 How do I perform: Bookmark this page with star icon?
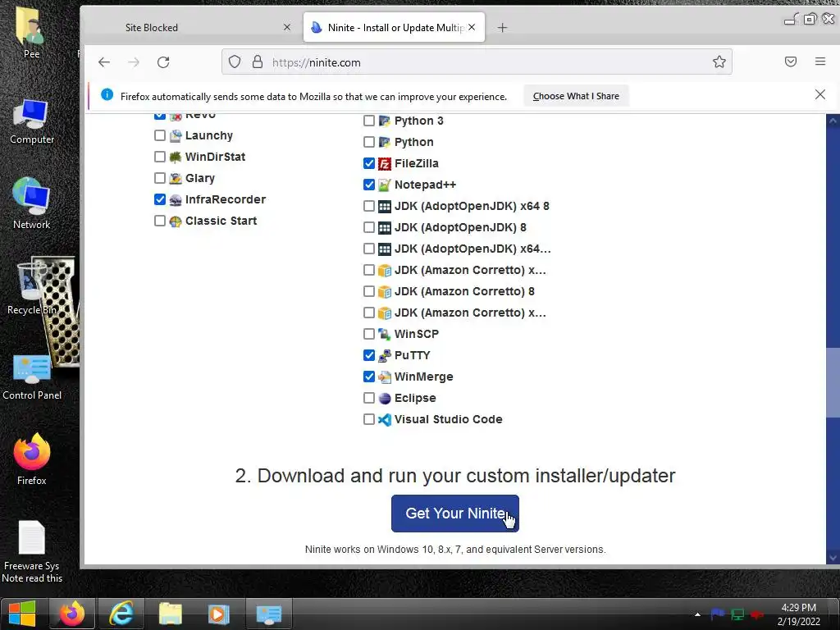coord(719,62)
